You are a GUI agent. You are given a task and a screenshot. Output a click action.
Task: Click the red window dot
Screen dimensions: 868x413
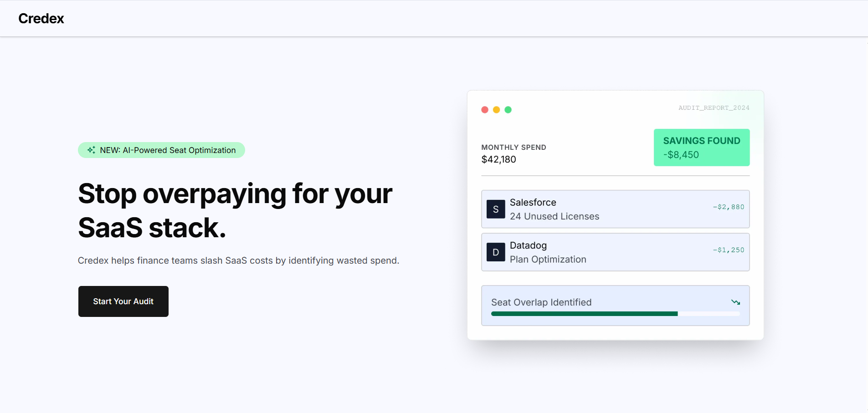pos(485,110)
